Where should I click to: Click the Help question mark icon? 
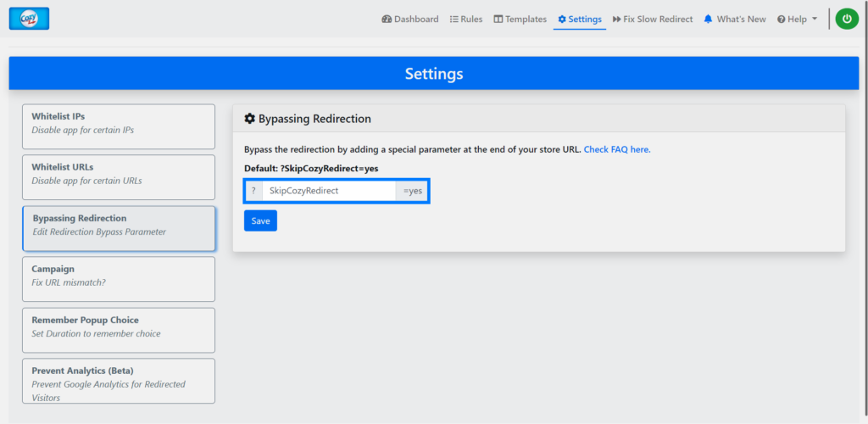pos(781,20)
